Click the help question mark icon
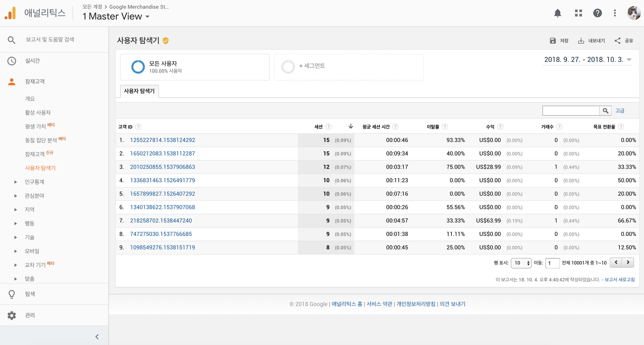Screen dimensions: 644x345 pyautogui.click(x=597, y=13)
